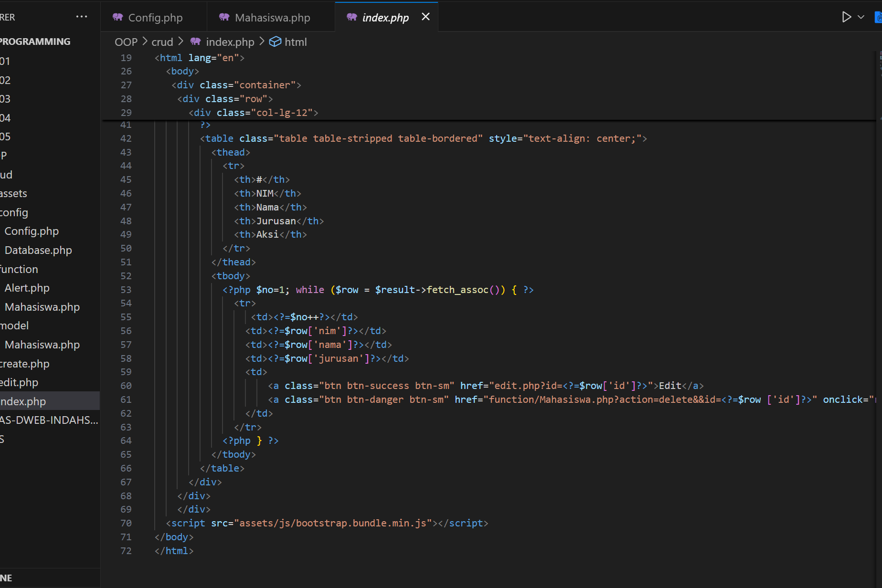Screen dimensions: 882x588
Task: Expand the assets folder in explorer
Action: pyautogui.click(x=14, y=193)
